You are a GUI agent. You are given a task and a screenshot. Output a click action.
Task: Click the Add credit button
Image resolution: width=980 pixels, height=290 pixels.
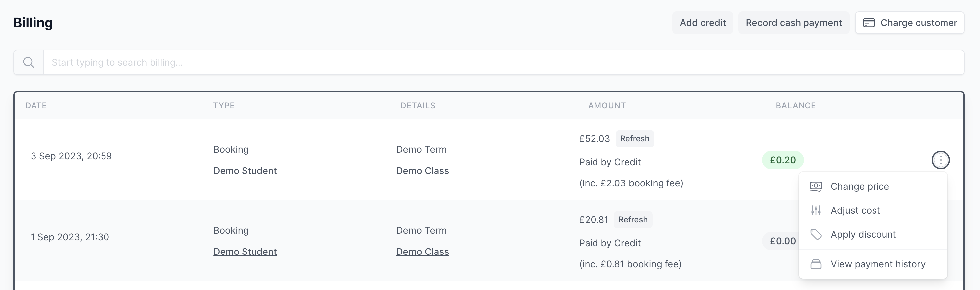coord(703,23)
